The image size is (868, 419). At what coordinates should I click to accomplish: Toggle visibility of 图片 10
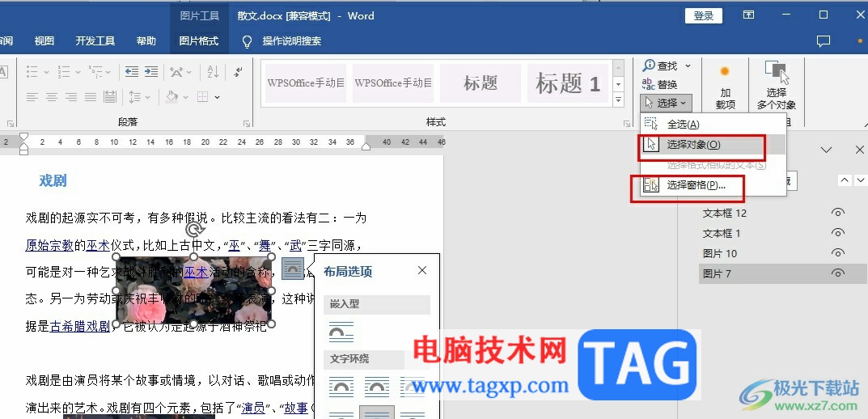(837, 253)
